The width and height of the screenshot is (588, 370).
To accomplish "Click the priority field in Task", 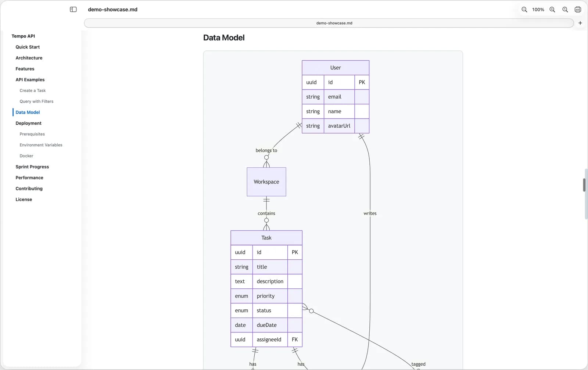I will pyautogui.click(x=270, y=296).
